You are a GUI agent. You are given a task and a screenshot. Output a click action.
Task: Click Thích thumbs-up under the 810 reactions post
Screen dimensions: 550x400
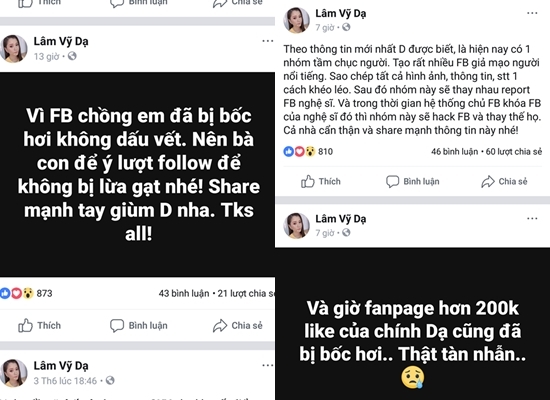(321, 181)
